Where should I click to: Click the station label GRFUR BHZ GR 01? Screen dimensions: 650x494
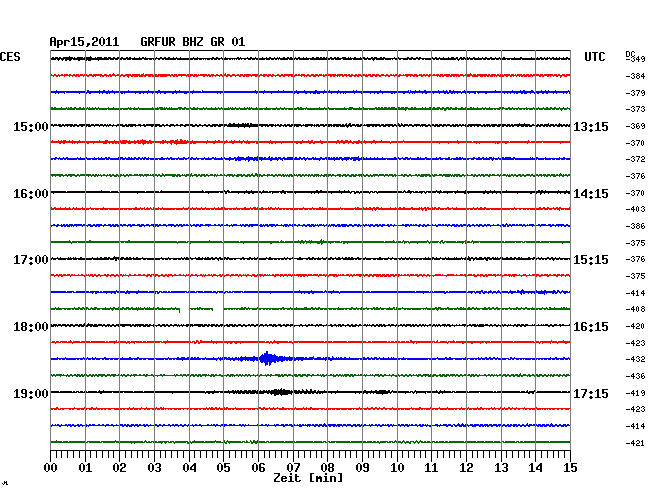[x=193, y=42]
